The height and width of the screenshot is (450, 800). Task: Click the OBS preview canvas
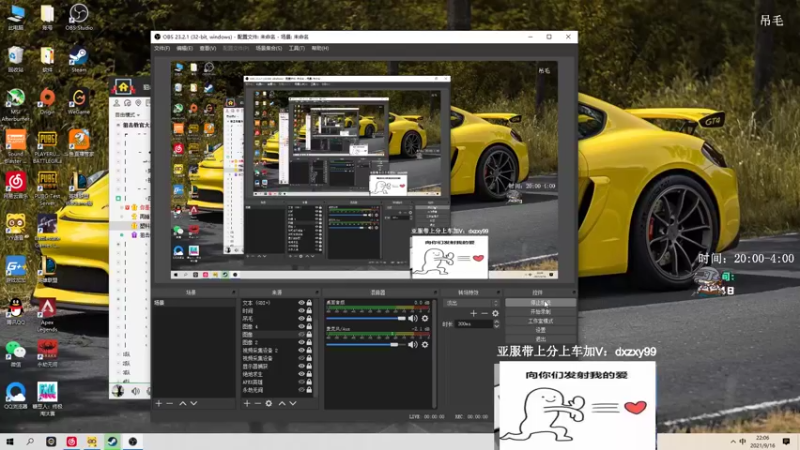(364, 169)
